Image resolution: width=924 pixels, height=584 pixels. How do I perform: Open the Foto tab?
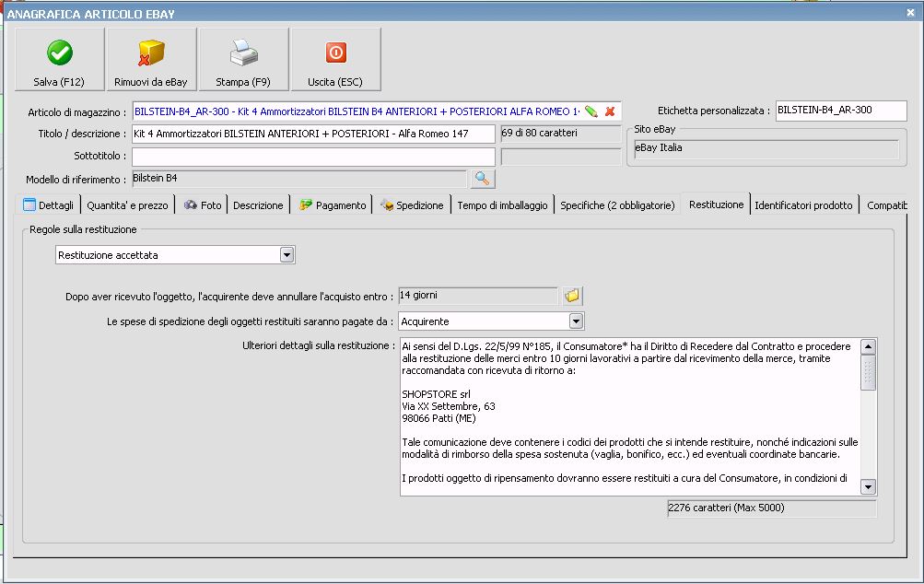pyautogui.click(x=202, y=205)
